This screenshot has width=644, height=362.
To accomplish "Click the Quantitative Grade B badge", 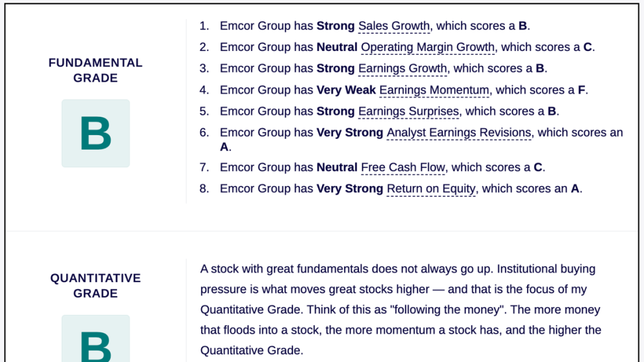I will 96,339.
